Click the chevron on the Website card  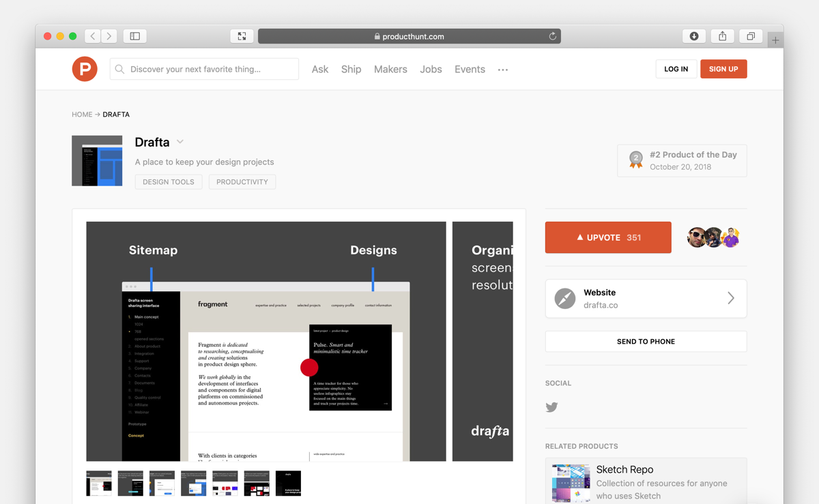730,298
